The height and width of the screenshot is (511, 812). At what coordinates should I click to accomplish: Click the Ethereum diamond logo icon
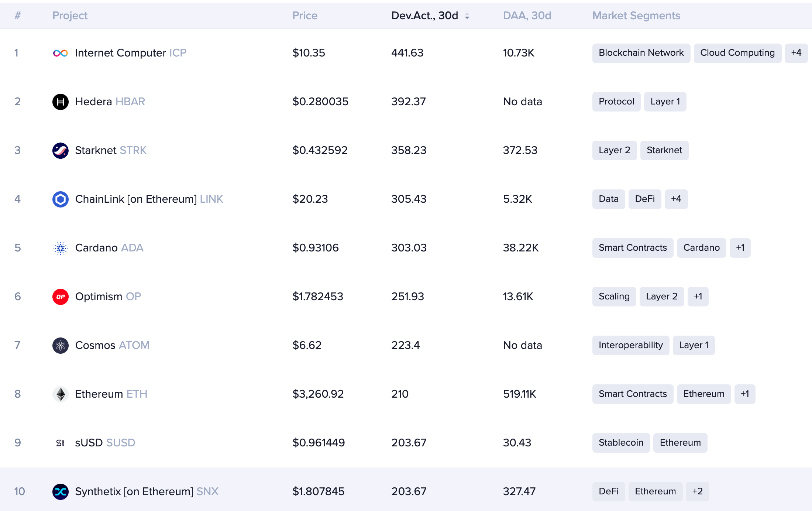coord(61,394)
